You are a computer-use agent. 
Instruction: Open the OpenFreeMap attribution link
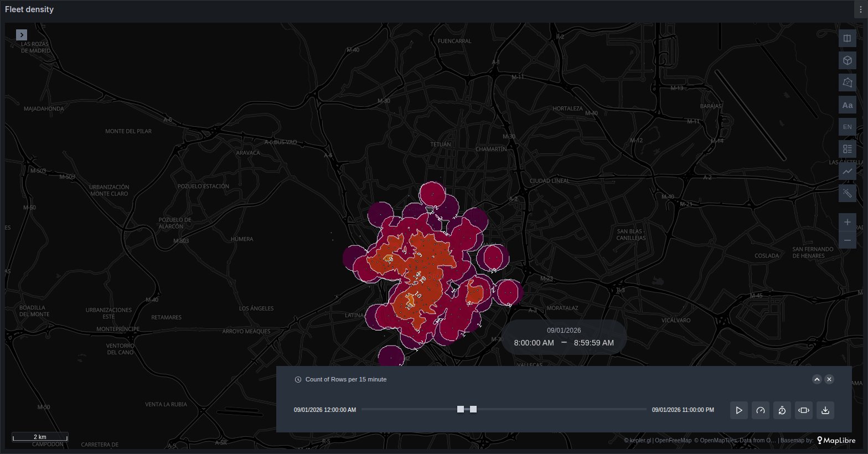click(673, 441)
